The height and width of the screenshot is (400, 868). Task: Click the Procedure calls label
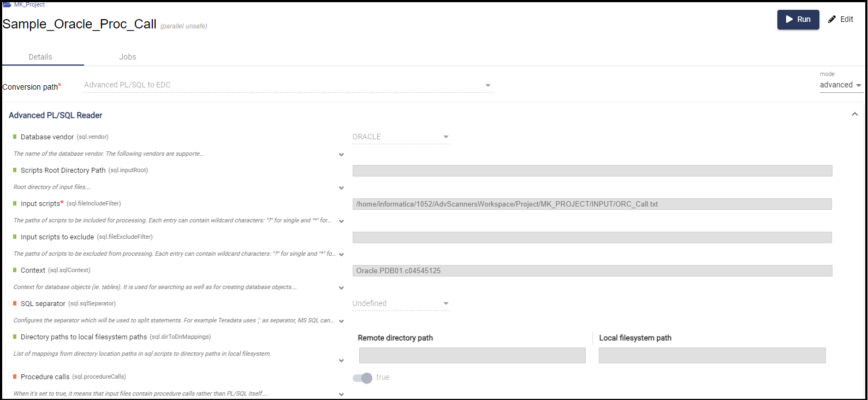(x=45, y=377)
